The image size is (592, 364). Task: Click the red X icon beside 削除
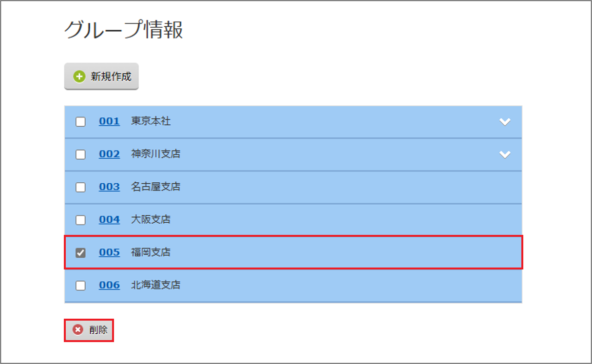[x=78, y=330]
